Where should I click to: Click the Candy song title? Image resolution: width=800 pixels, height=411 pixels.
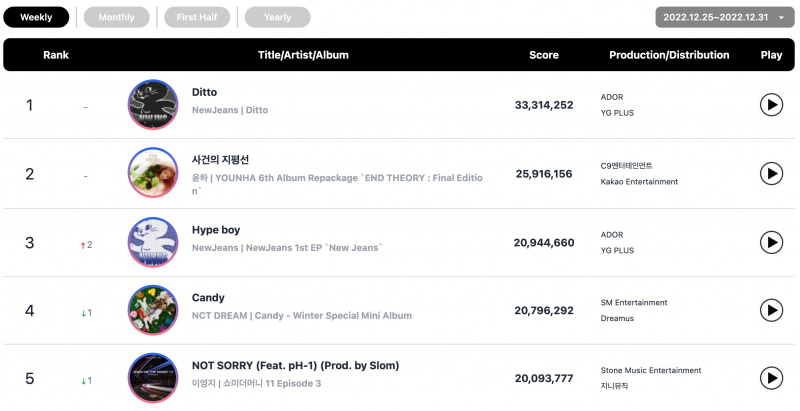pos(208,298)
